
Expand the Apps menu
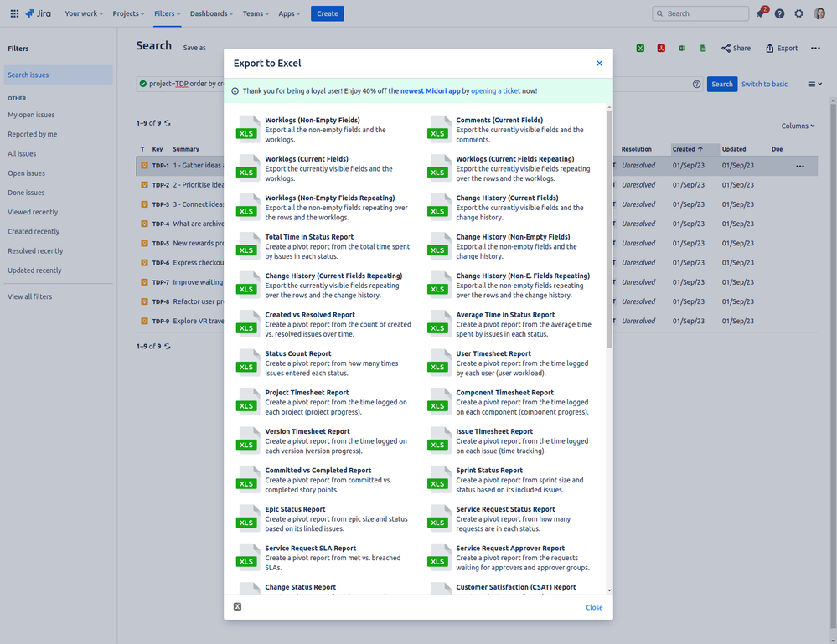click(289, 13)
